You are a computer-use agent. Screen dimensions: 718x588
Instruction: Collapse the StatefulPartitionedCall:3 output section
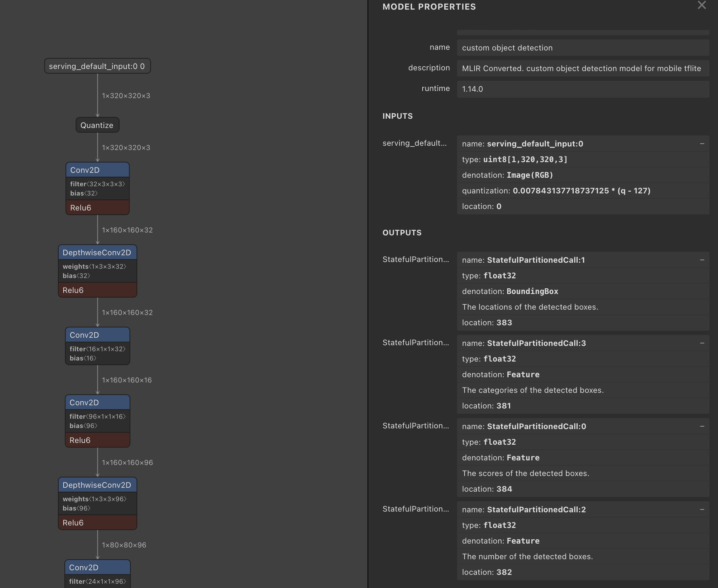pyautogui.click(x=702, y=343)
